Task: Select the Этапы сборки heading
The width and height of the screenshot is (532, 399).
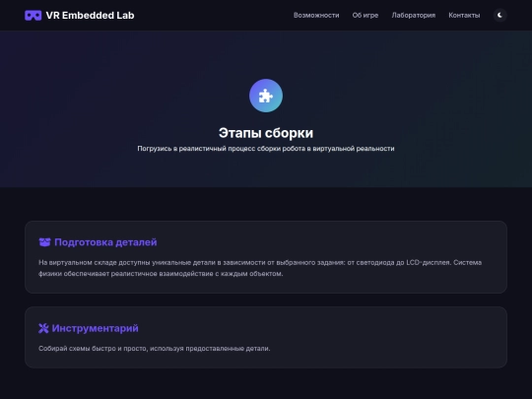Action: (x=266, y=133)
